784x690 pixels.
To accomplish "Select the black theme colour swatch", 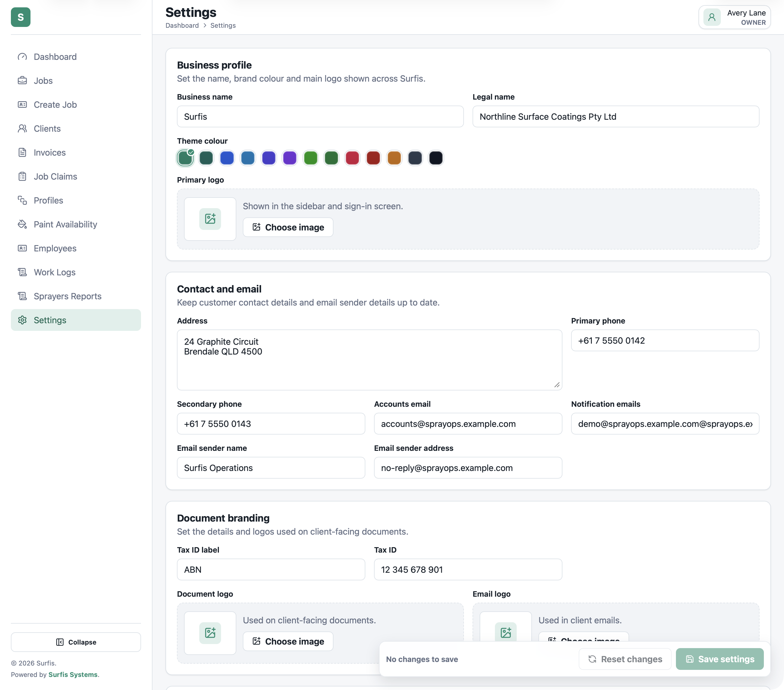I will (436, 158).
